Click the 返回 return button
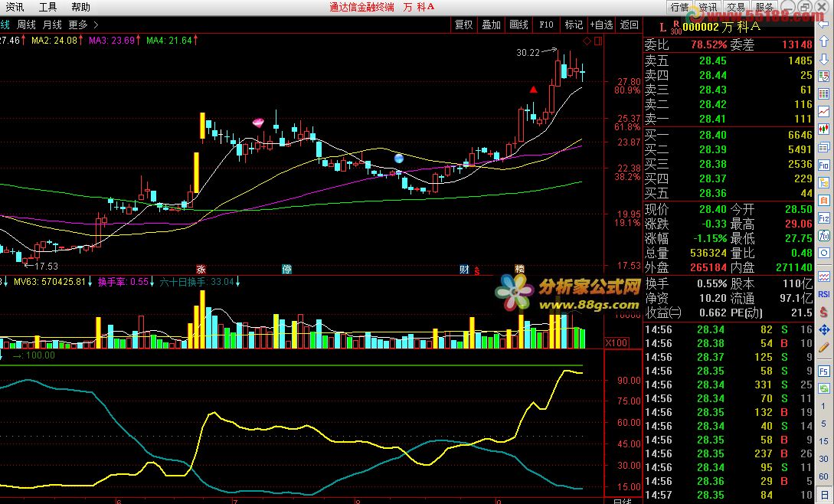 [630, 25]
